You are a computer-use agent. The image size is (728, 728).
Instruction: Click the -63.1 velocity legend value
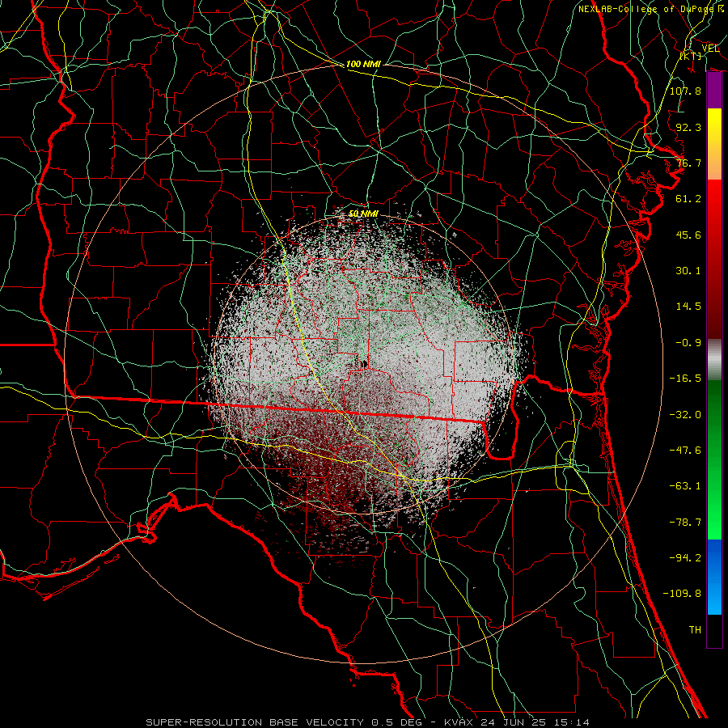click(685, 486)
